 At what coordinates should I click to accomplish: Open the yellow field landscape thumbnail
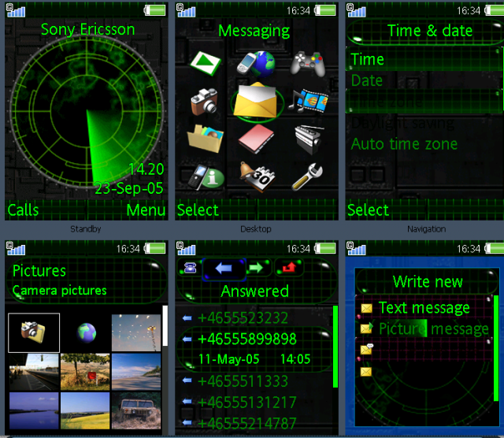coord(85,410)
